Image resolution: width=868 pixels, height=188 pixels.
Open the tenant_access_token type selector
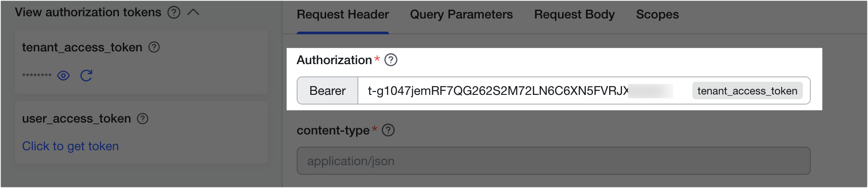click(x=747, y=91)
